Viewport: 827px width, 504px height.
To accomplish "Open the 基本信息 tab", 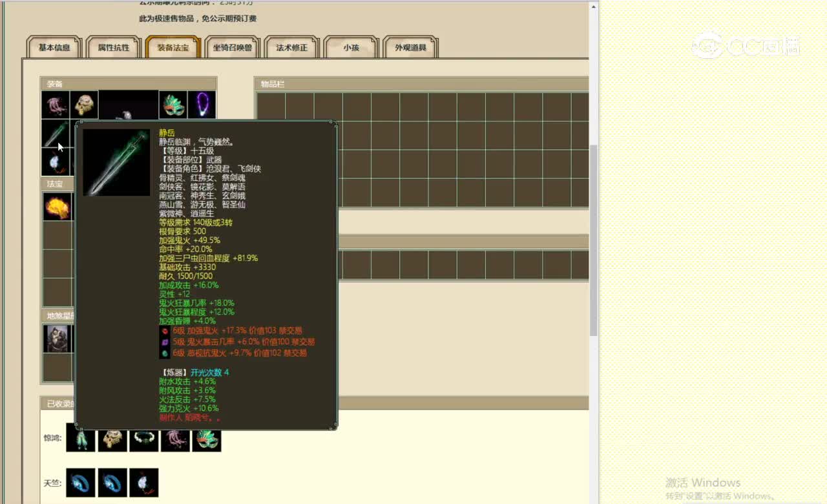I will (x=54, y=47).
